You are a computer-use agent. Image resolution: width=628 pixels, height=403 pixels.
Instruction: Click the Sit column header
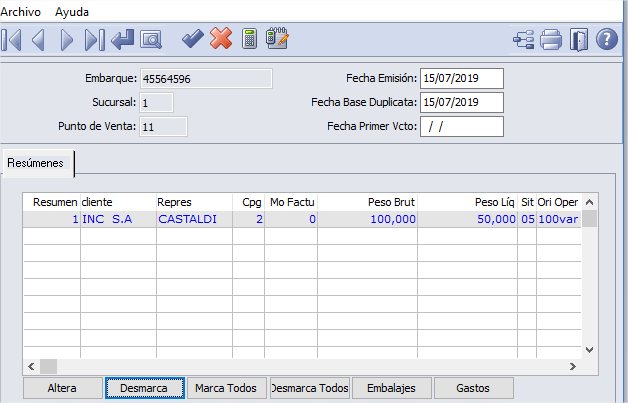(527, 202)
